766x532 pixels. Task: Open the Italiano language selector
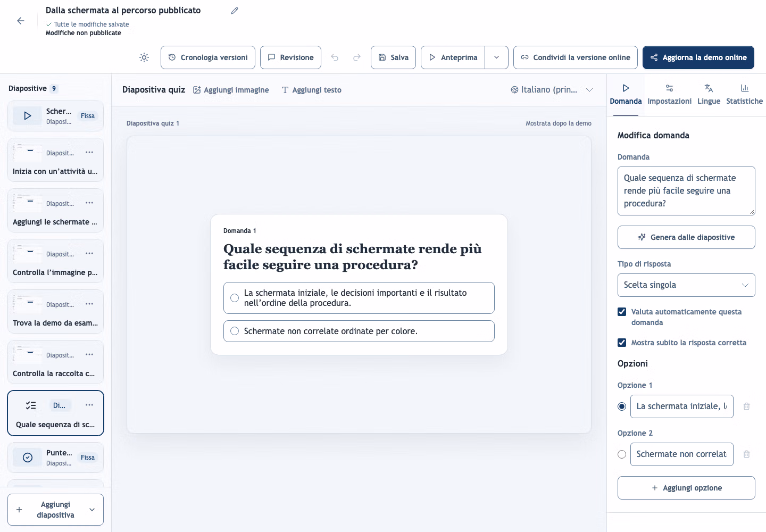click(552, 90)
